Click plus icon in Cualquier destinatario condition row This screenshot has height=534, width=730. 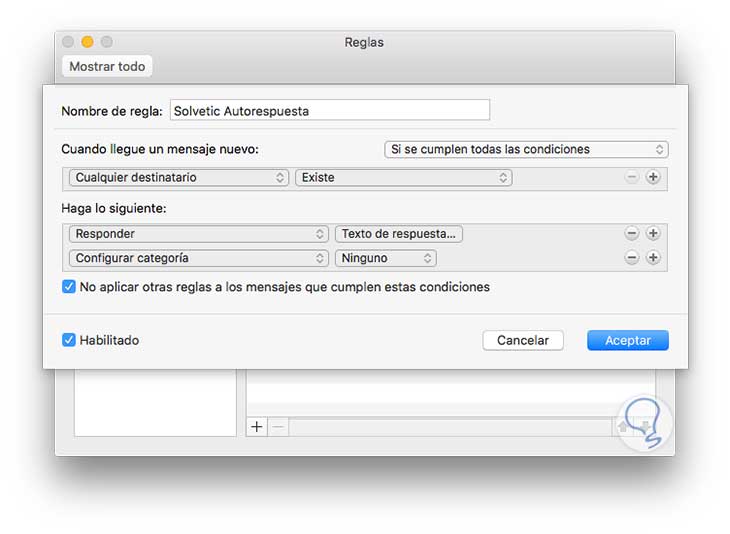tap(653, 178)
